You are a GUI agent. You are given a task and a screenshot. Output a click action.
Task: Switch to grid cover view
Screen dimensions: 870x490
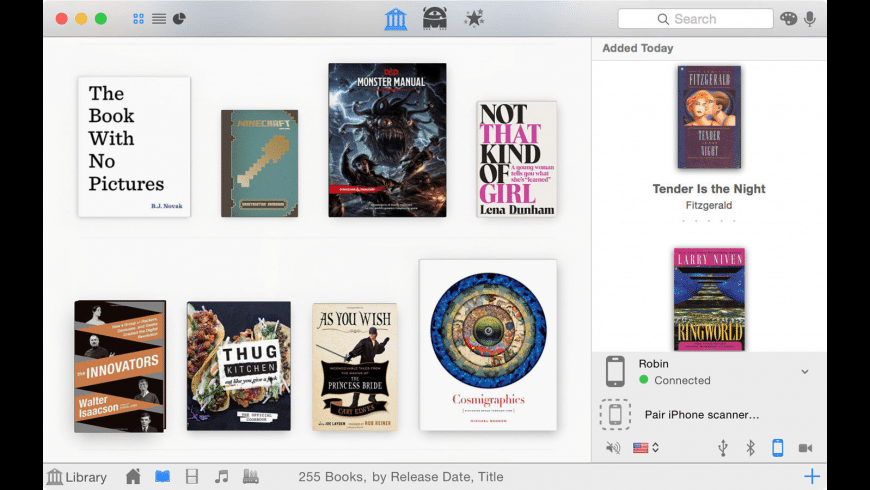coord(138,19)
